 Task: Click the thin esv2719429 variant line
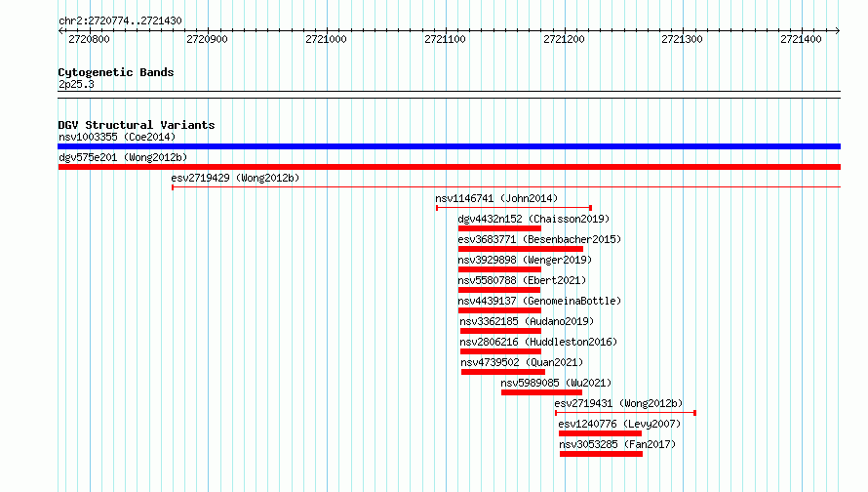click(x=506, y=187)
